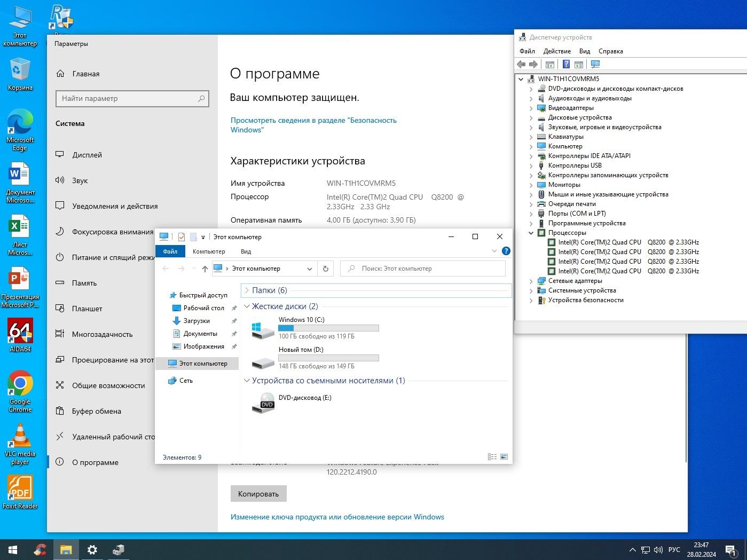Open Foxit Reader desktop icon
747x560 pixels.
pyautogui.click(x=20, y=492)
